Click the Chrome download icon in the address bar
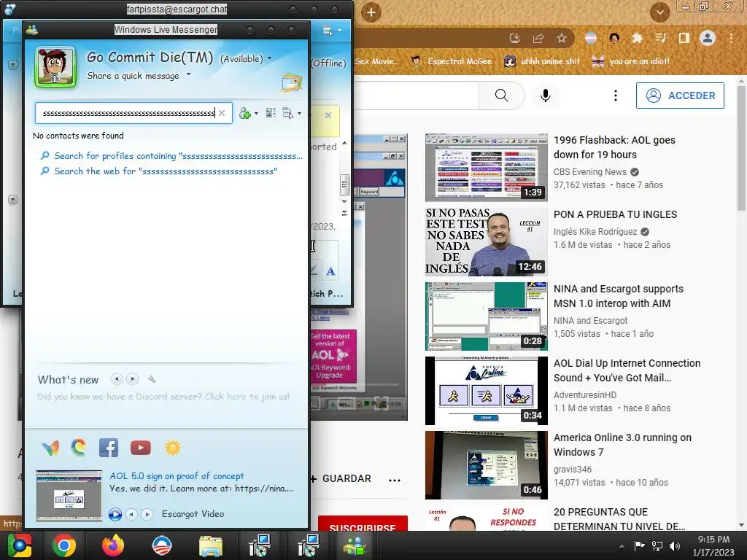The image size is (747, 560). point(515,38)
